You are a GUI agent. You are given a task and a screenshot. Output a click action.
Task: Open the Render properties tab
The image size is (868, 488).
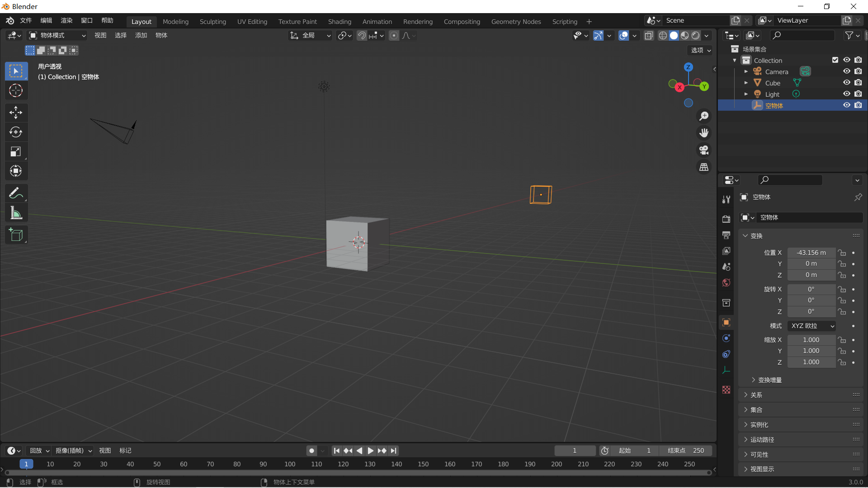pyautogui.click(x=726, y=219)
